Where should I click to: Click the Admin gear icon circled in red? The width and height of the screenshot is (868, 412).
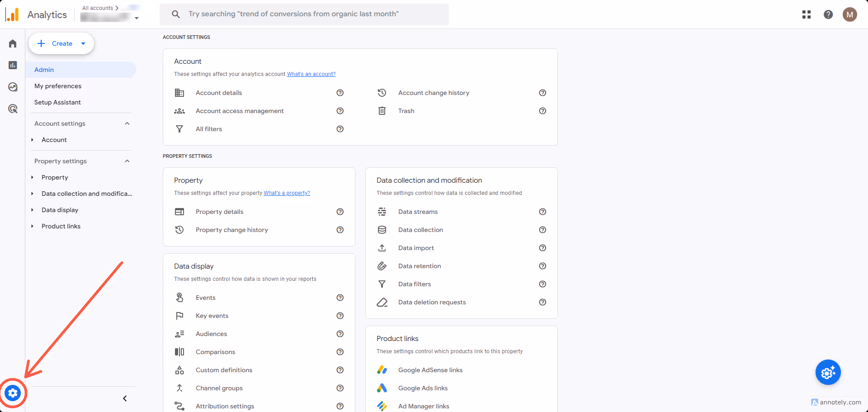[x=13, y=393]
